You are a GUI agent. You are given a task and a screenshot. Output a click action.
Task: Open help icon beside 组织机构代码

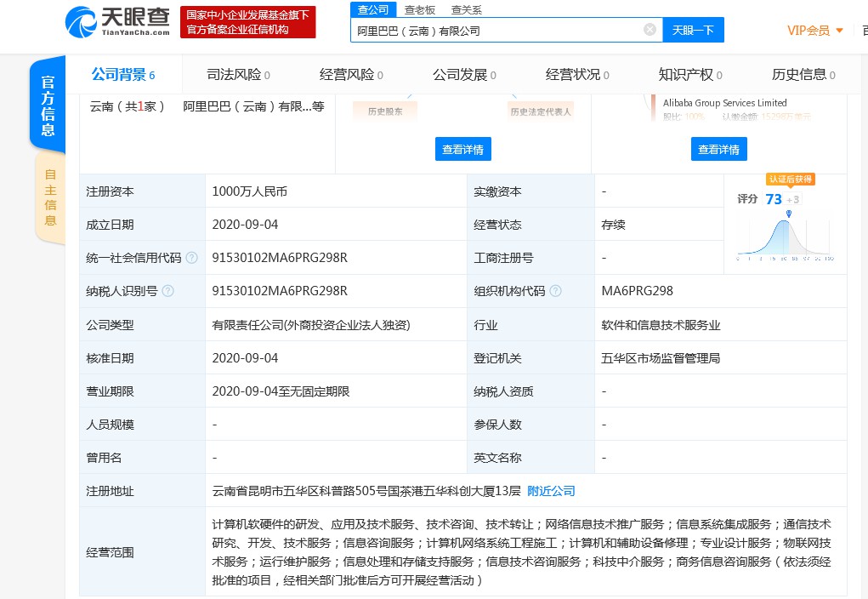click(555, 291)
